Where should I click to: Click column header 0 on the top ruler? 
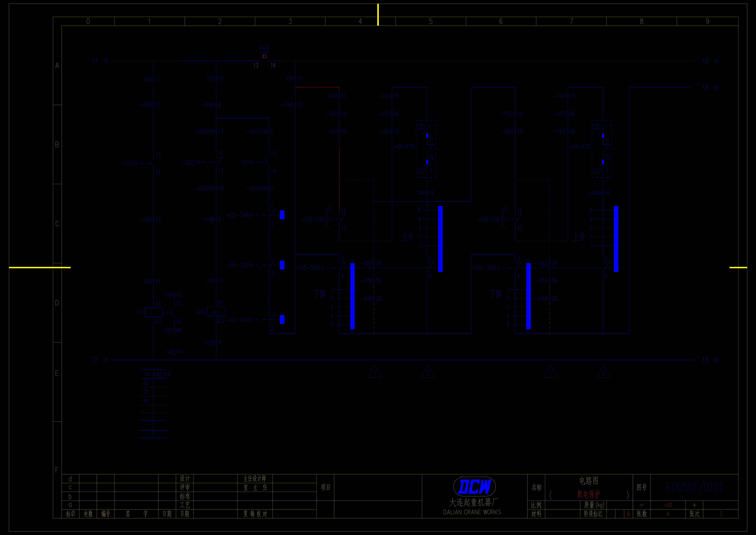pyautogui.click(x=88, y=21)
